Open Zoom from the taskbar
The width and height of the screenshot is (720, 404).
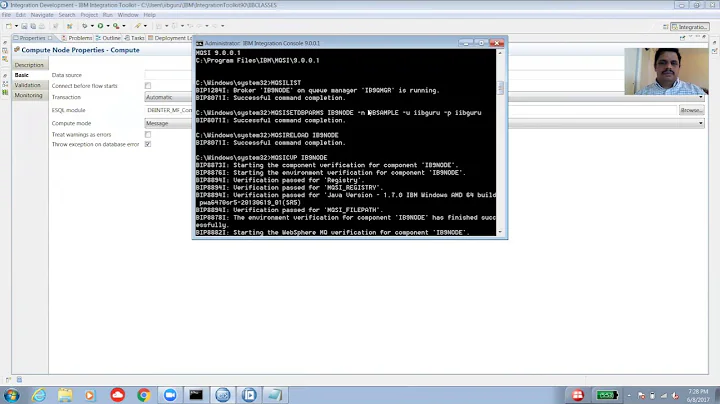pyautogui.click(x=170, y=395)
